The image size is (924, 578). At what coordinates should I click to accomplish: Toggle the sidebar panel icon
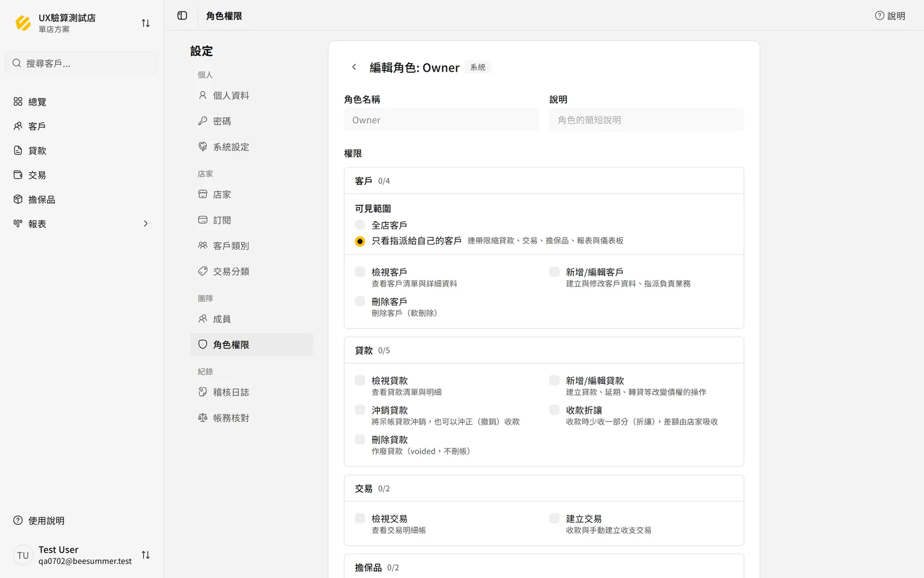pos(182,16)
